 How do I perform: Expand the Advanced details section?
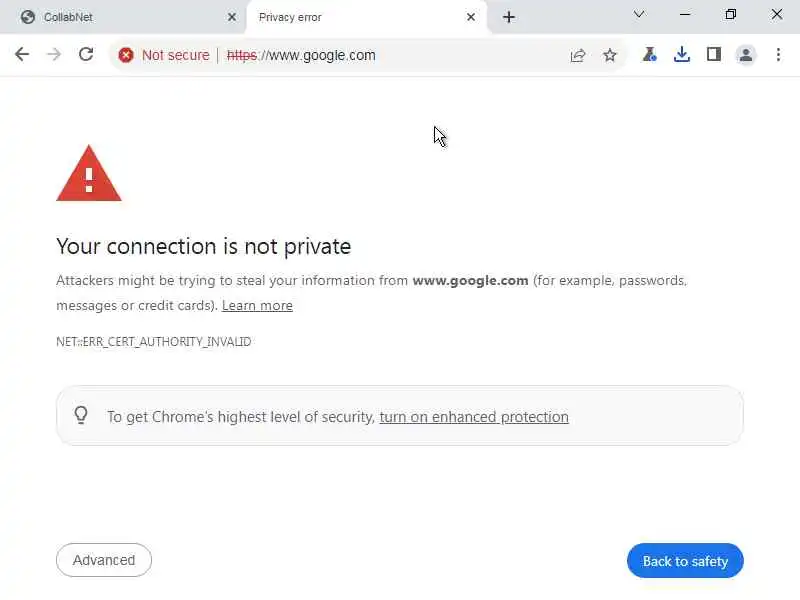(x=104, y=560)
